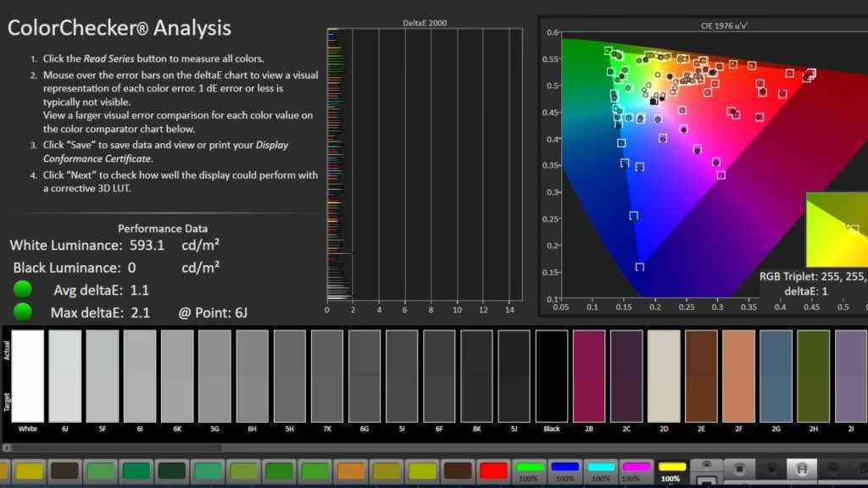Screen dimensions: 868x488
Task: Click the DeltaE 2000 bar chart
Action: (425, 164)
